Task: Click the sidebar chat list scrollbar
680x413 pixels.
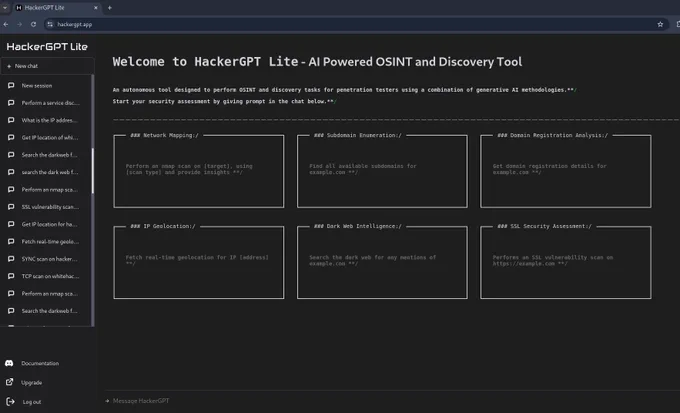Action: [x=93, y=170]
